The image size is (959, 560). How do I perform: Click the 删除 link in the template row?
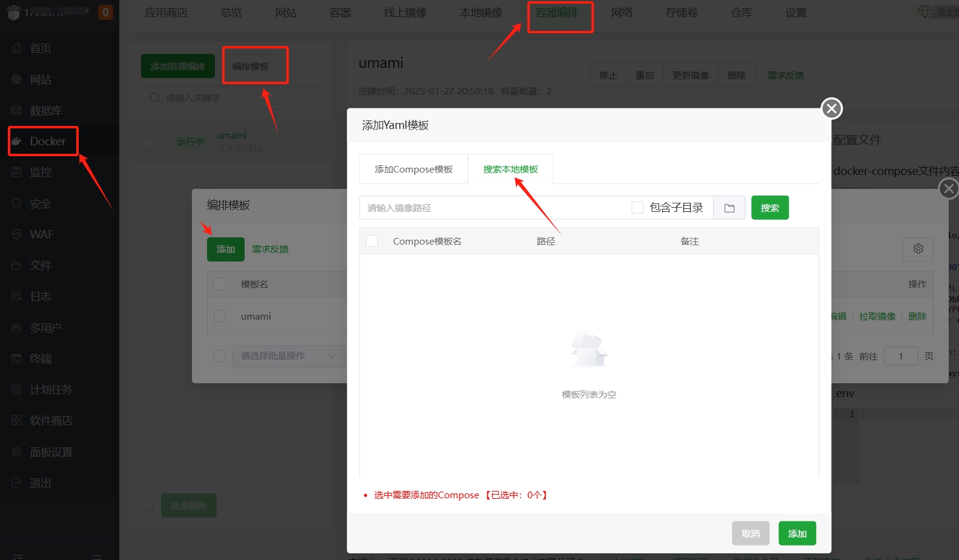[x=917, y=317]
